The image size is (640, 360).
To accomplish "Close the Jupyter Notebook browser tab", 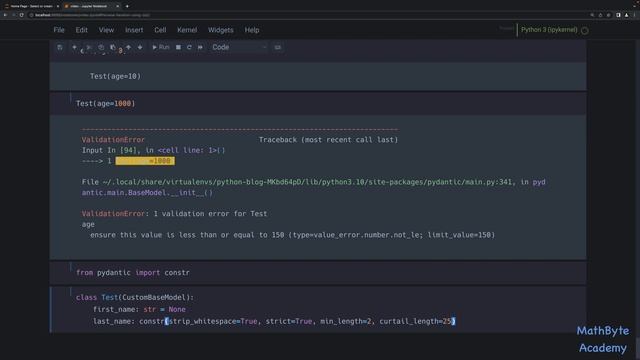I will pos(118,6).
